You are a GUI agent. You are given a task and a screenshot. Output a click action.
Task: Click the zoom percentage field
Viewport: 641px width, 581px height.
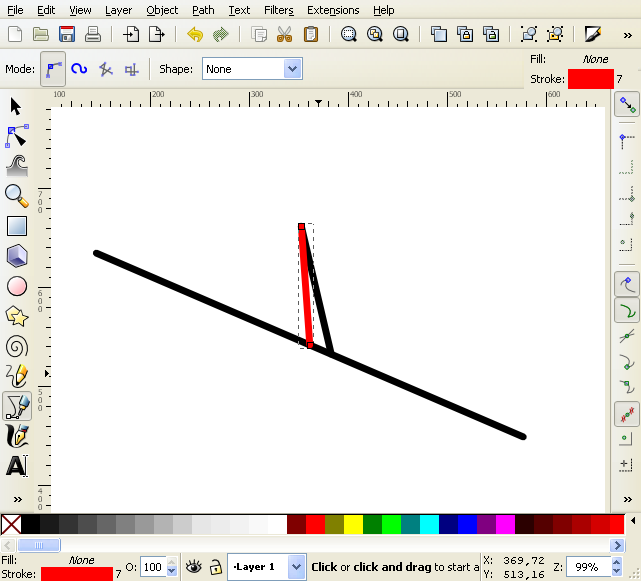coord(589,567)
